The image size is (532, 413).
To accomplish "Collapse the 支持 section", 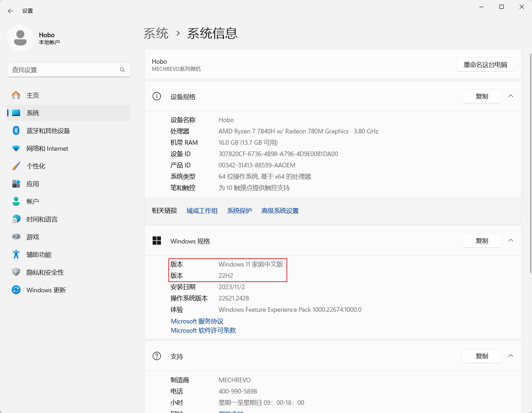I will coord(511,356).
